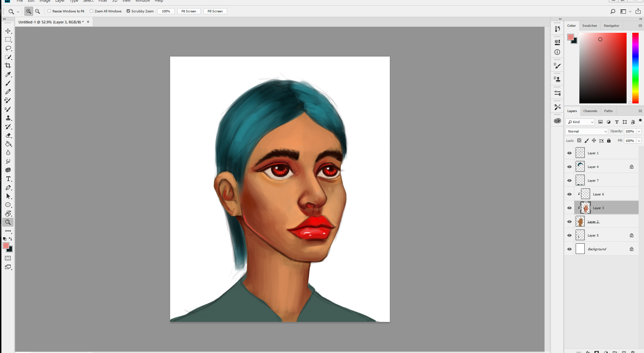644x353 pixels.
Task: Open the Opacity slider dropdown arrow
Action: pos(639,131)
